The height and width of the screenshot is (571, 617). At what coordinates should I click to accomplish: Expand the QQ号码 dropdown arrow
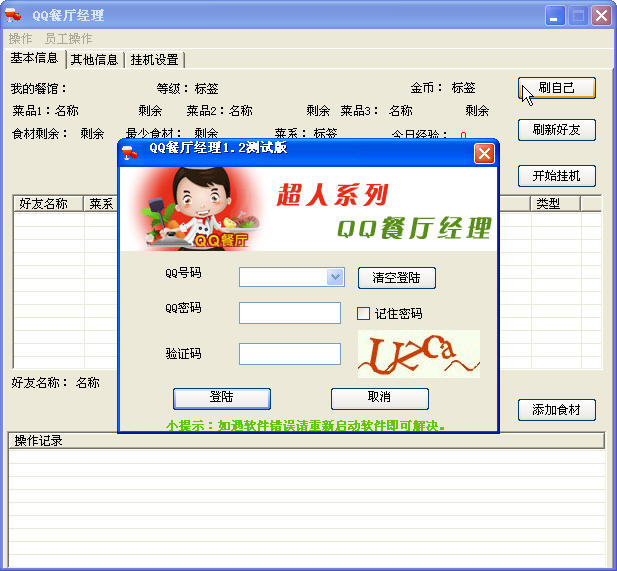[335, 277]
